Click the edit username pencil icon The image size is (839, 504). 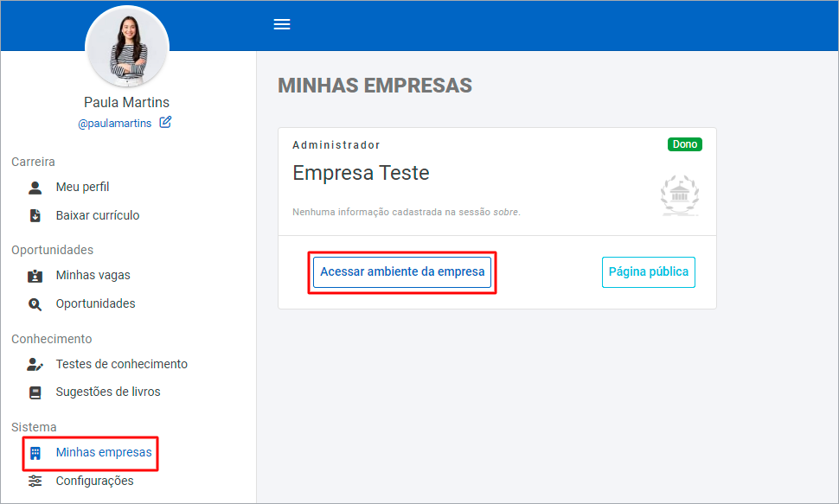[x=165, y=123]
